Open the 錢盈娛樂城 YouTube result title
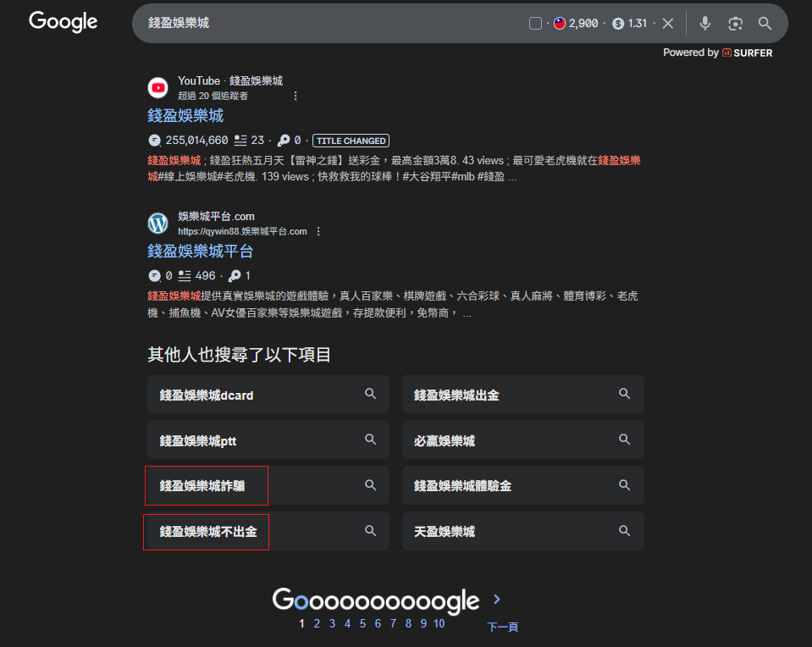Viewport: 812px width, 647px height. point(185,115)
